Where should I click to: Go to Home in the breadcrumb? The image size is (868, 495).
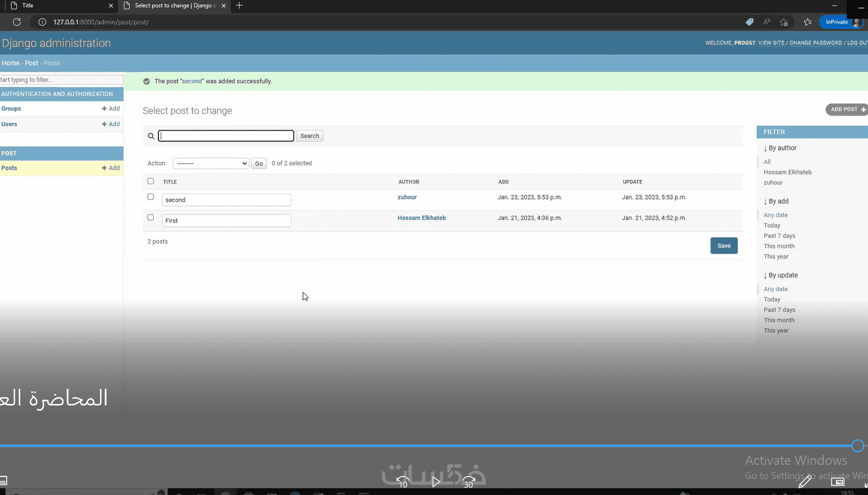click(11, 63)
